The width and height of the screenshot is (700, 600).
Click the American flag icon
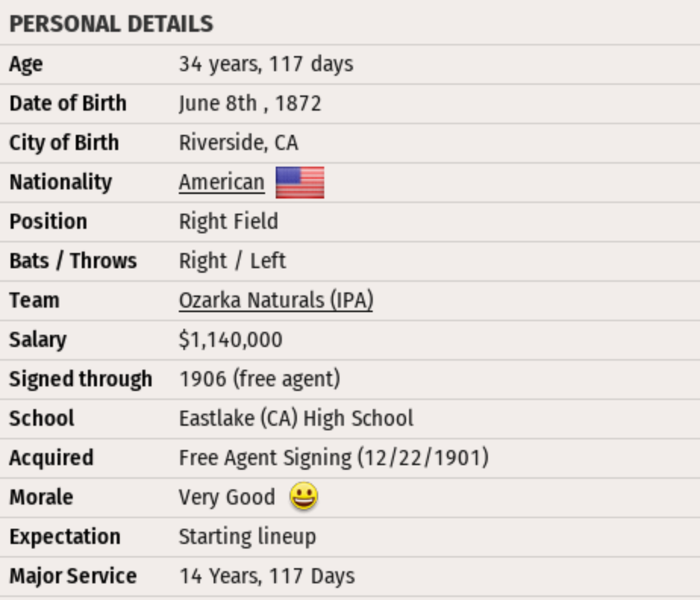tap(299, 183)
